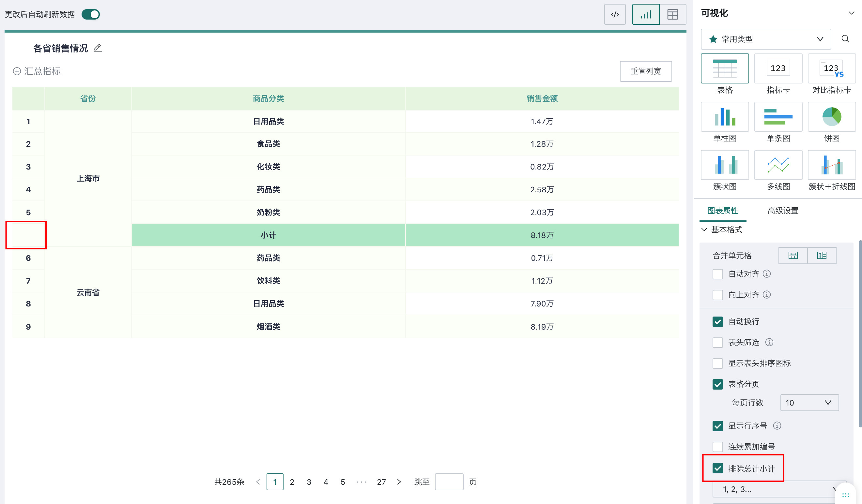This screenshot has height=504, width=862.
Task: Go to page 27
Action: [381, 482]
